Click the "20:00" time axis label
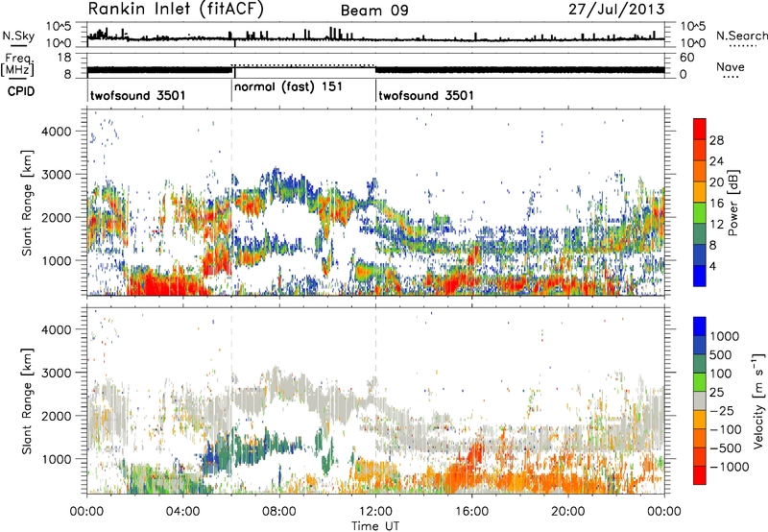Viewport: 768px width, 532px height. (x=568, y=512)
